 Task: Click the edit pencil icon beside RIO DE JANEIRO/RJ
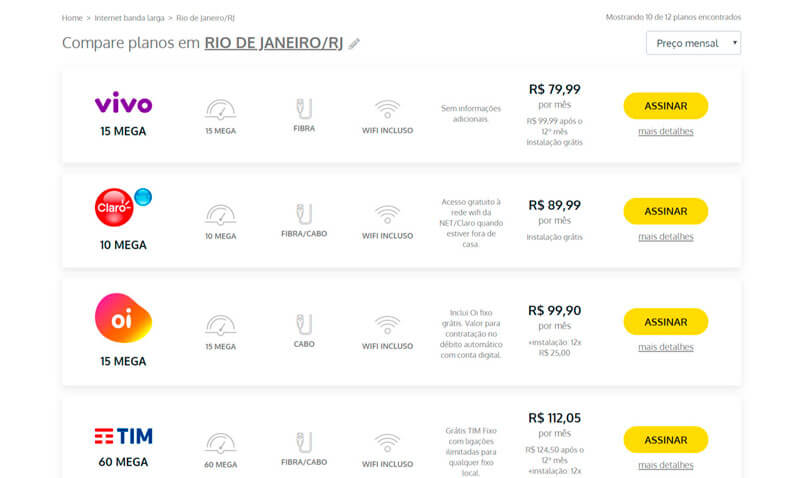point(354,44)
